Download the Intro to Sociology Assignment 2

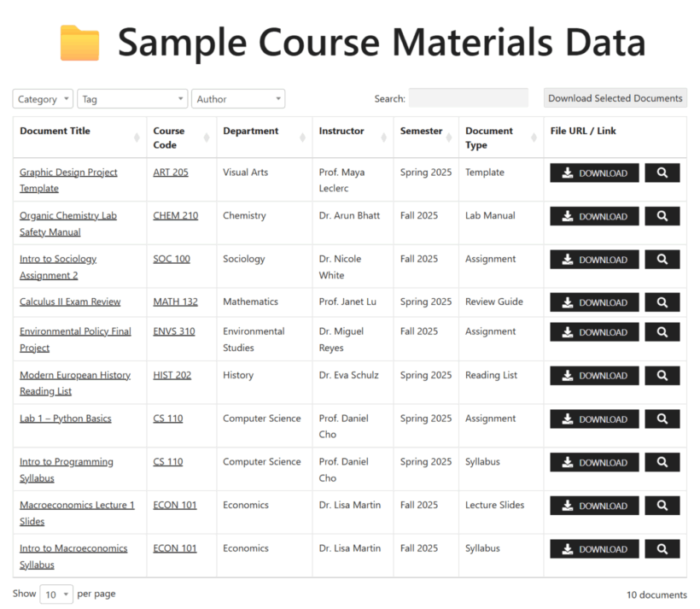point(594,260)
